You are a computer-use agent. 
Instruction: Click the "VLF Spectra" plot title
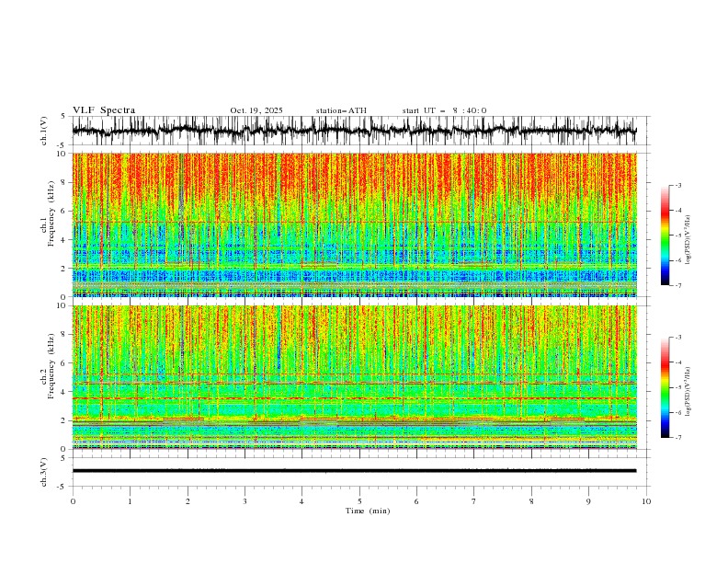104,110
